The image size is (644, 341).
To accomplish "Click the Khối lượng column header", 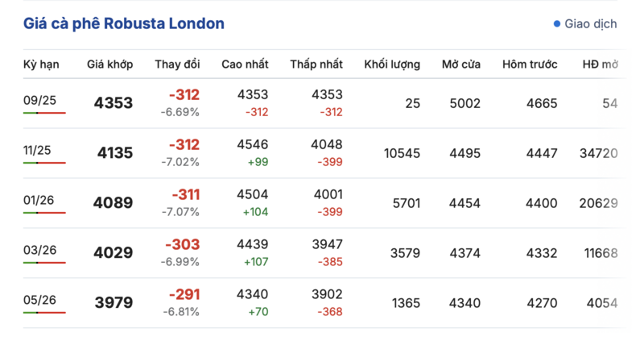I will coord(392,64).
